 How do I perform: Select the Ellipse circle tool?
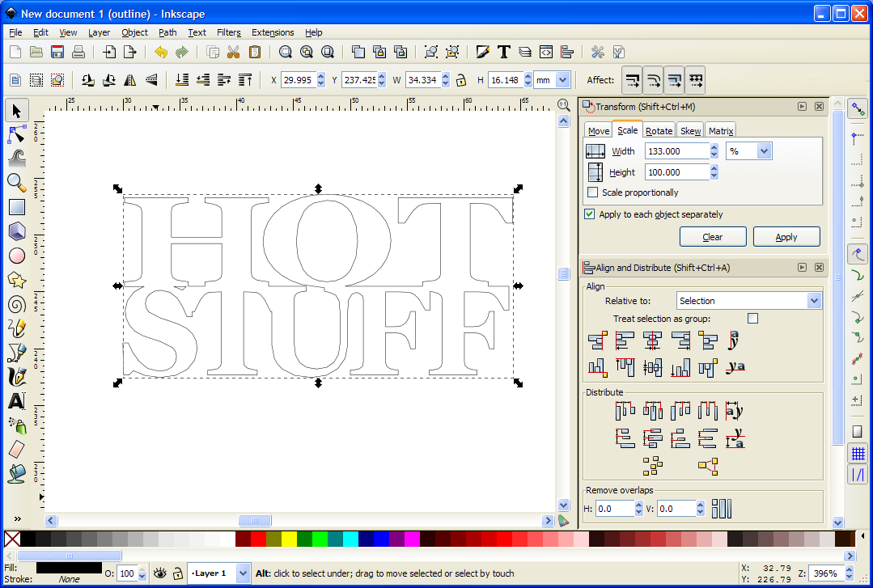coord(16,256)
